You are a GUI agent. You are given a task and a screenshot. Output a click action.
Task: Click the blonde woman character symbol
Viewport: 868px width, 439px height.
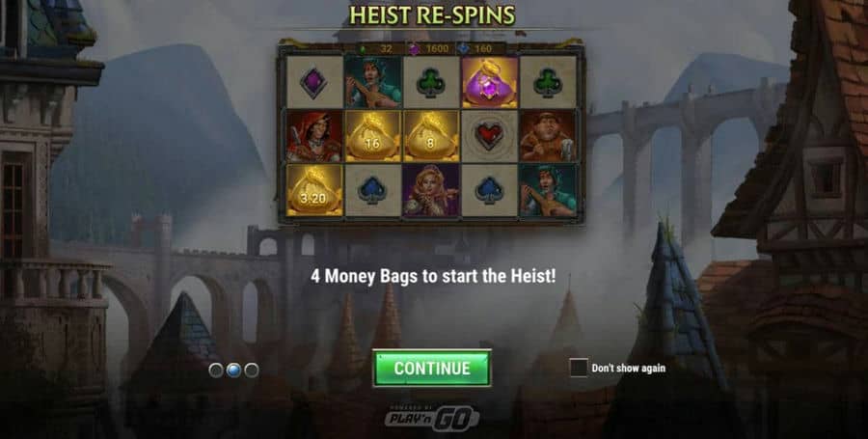(431, 190)
